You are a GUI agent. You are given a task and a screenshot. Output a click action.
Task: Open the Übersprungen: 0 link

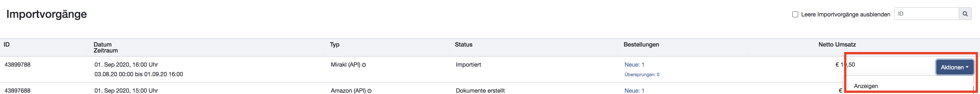[642, 75]
